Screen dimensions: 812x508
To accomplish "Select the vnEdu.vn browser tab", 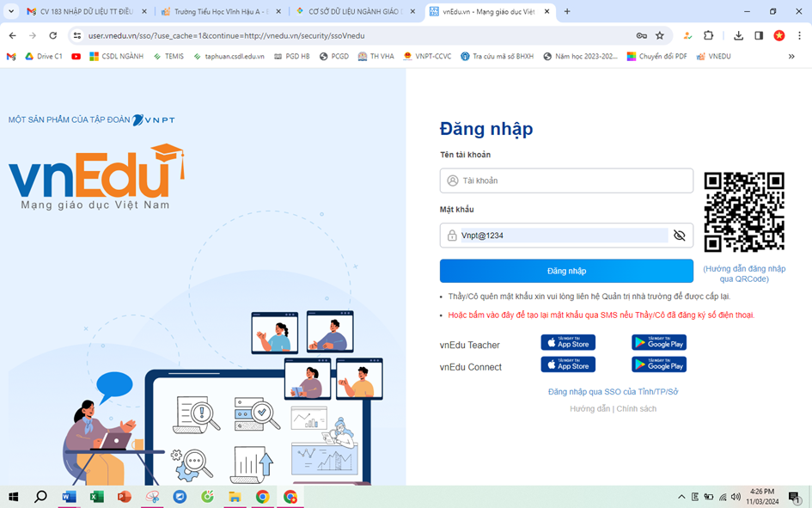I will [x=488, y=11].
